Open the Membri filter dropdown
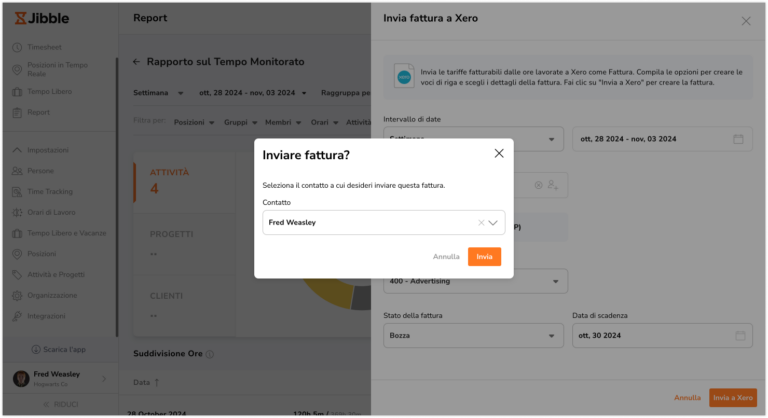Image resolution: width=768 pixels, height=418 pixels. pyautogui.click(x=283, y=122)
